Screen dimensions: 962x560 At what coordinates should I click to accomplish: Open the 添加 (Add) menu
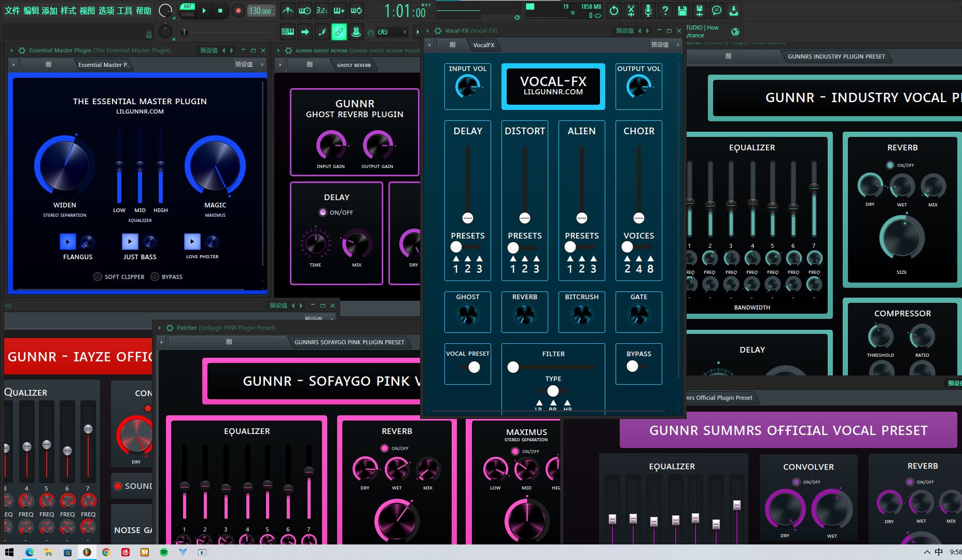(50, 10)
